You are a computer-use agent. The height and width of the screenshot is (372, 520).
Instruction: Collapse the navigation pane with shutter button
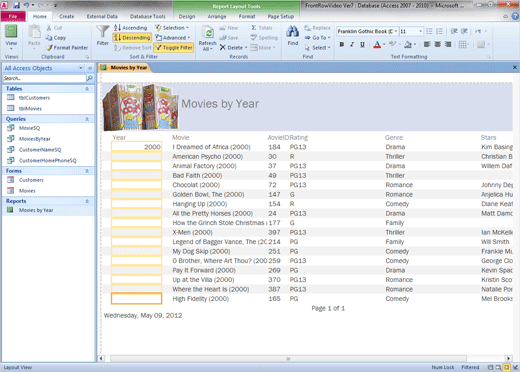point(90,68)
